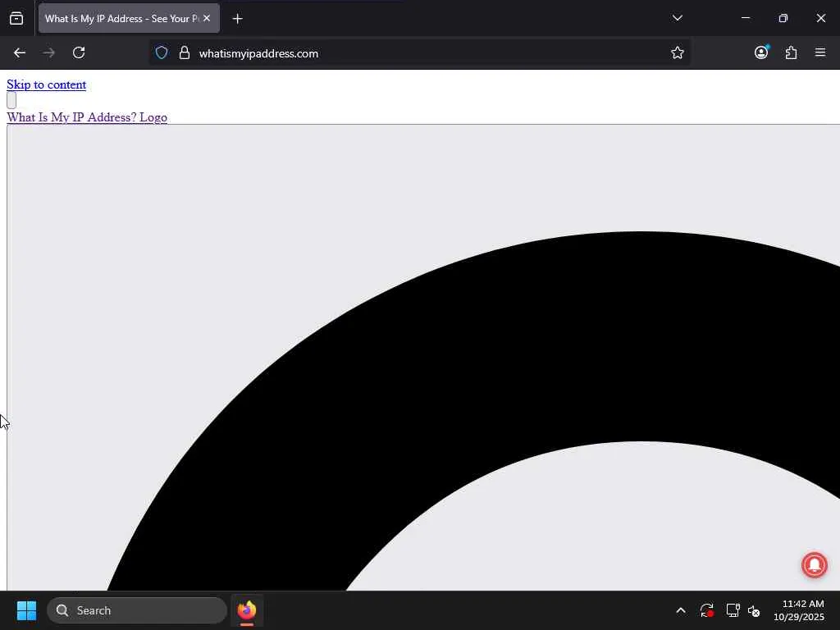View site security info via padlock
This screenshot has height=630, width=840.
click(185, 53)
